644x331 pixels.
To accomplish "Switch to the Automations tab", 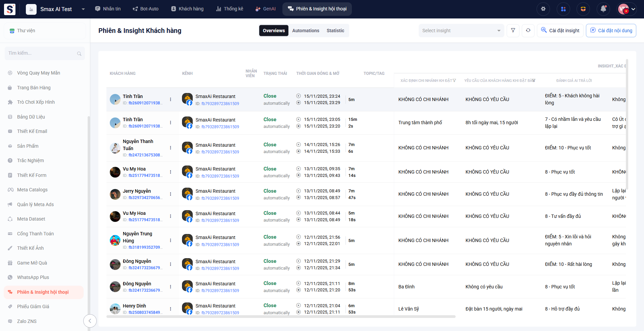I will [306, 31].
